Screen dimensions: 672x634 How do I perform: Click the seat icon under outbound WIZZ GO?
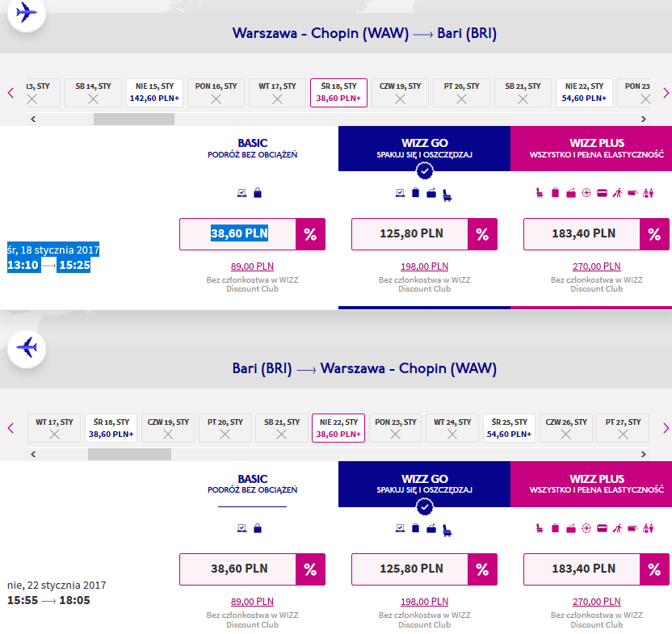pos(447,195)
